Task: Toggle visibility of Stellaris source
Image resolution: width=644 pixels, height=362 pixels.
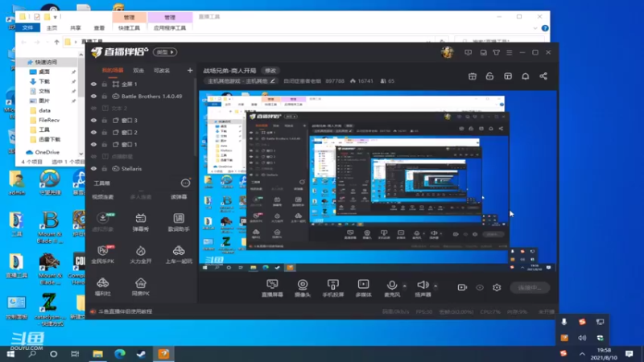Action: click(93, 169)
